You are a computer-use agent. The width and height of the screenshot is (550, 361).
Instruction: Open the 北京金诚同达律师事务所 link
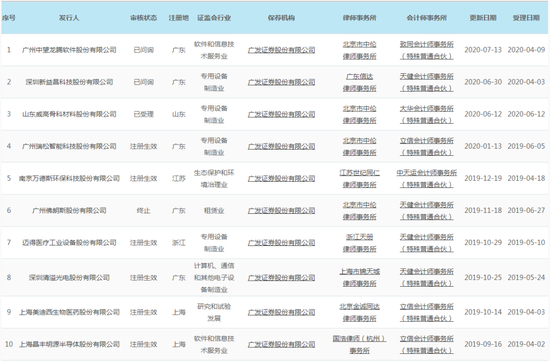click(x=360, y=312)
